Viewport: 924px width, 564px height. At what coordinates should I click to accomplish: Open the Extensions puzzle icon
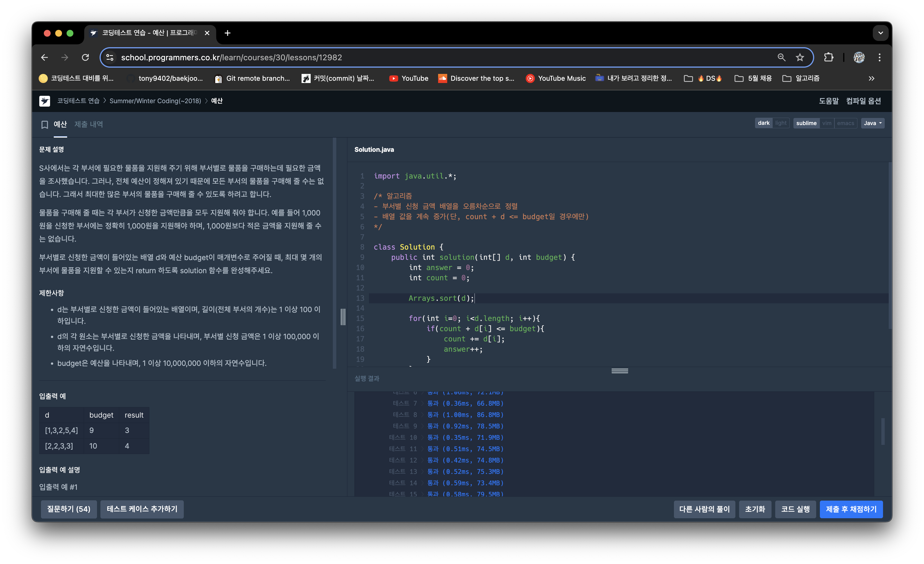click(829, 57)
